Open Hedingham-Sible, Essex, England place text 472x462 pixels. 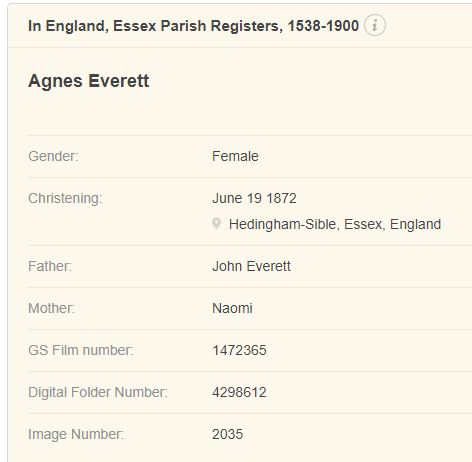click(x=335, y=224)
